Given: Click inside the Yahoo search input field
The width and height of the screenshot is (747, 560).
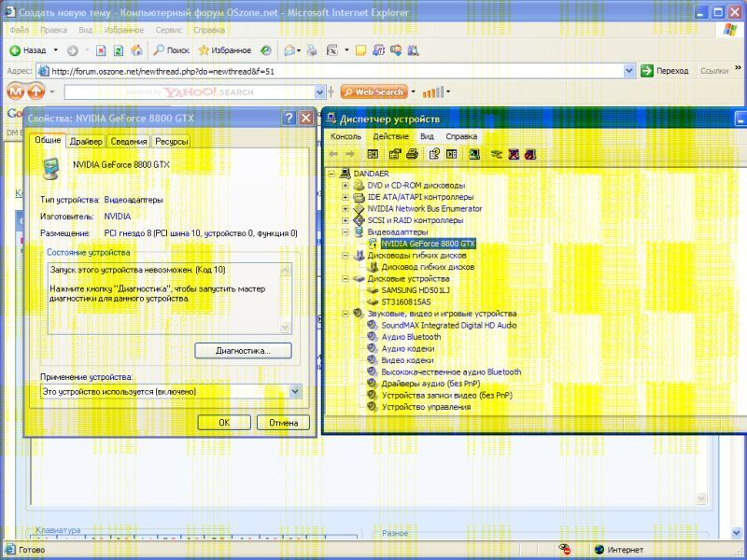Looking at the screenshot, I should click(x=190, y=91).
